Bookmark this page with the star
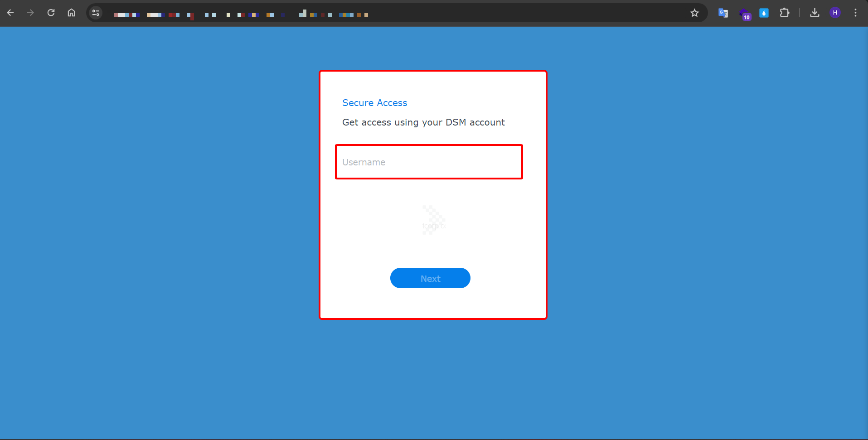Image resolution: width=868 pixels, height=440 pixels. click(x=694, y=13)
